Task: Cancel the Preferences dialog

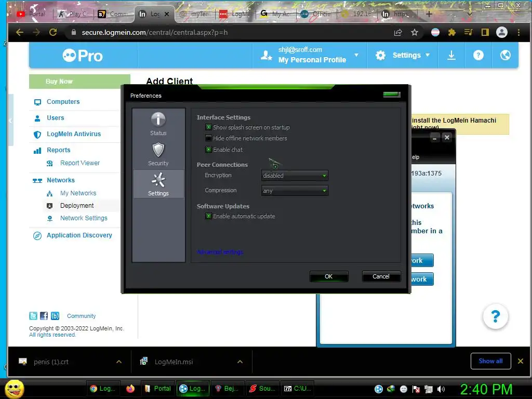Action: pos(381,276)
